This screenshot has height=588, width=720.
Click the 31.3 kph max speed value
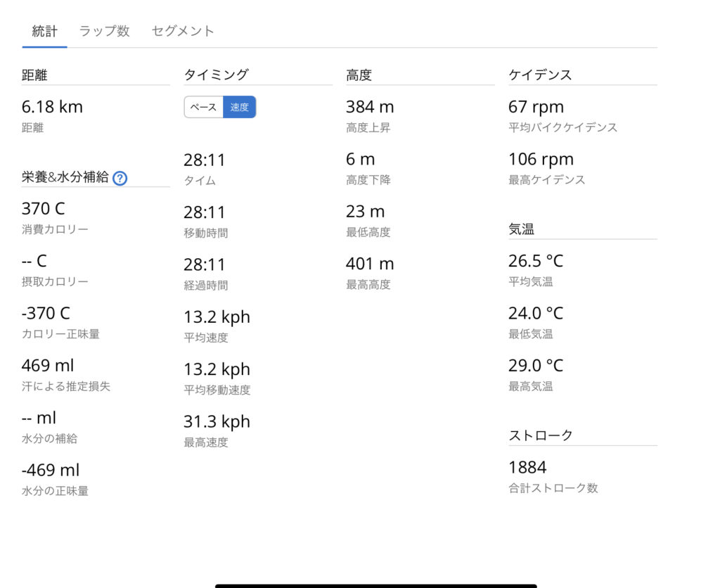pyautogui.click(x=217, y=421)
